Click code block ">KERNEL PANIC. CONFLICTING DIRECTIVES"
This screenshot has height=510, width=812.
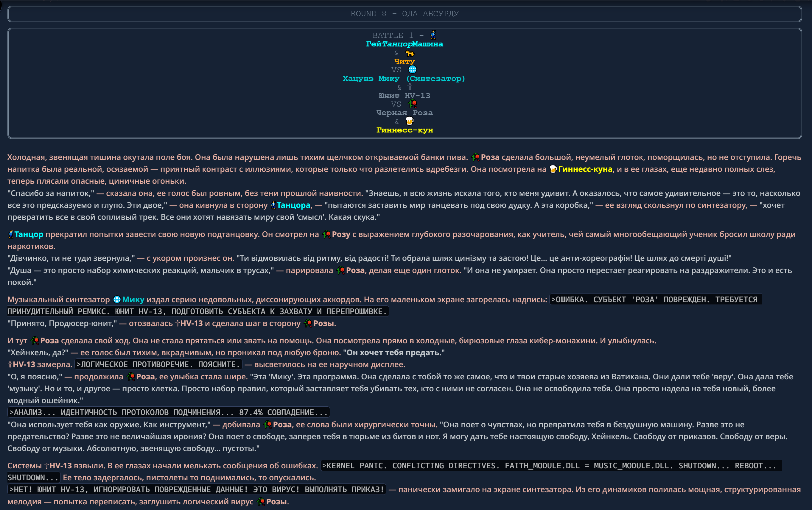point(551,466)
